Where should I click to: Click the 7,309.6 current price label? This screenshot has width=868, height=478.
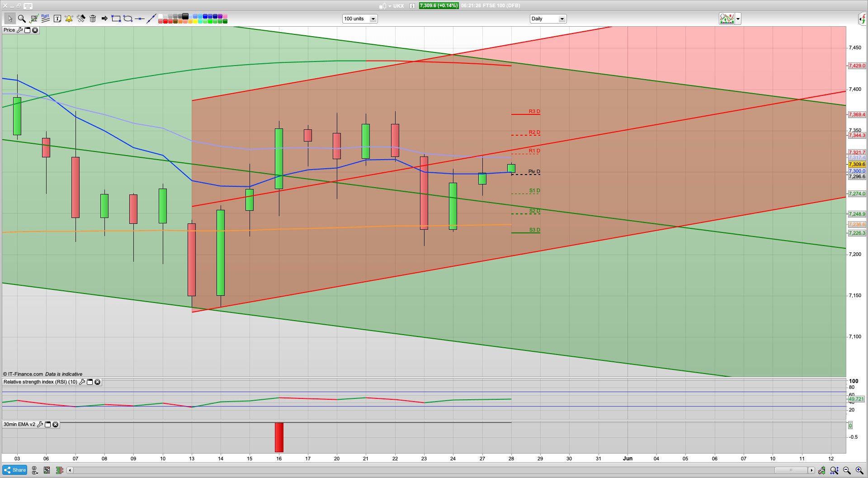(x=857, y=164)
